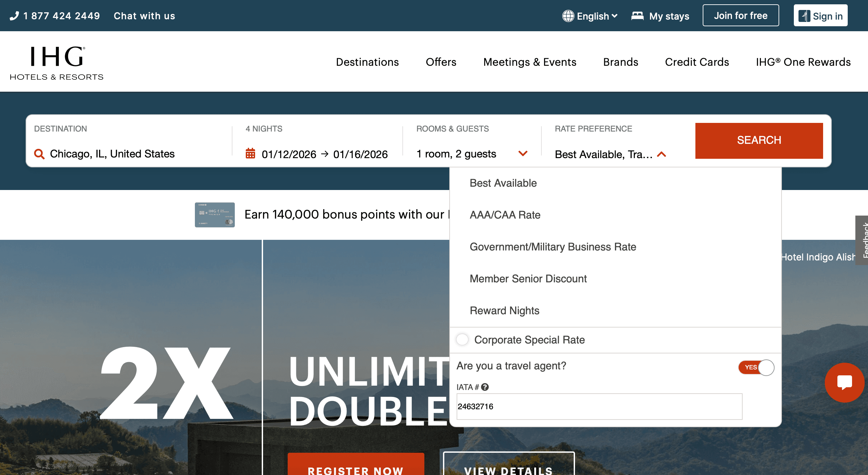Image resolution: width=868 pixels, height=475 pixels.
Task: Open the orange chat bubble widget
Action: (844, 382)
